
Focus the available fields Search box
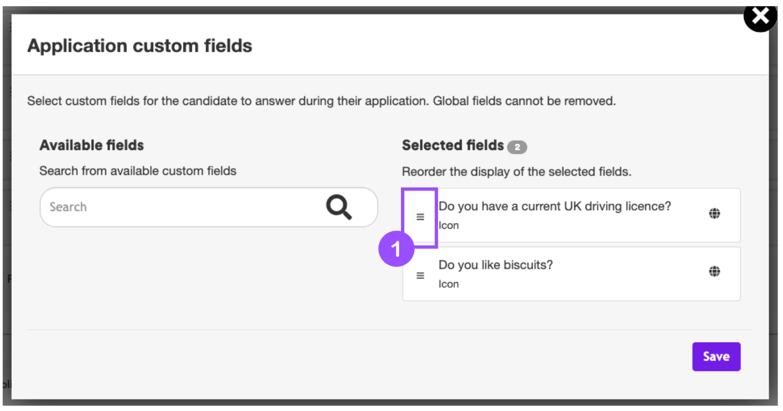coord(180,207)
